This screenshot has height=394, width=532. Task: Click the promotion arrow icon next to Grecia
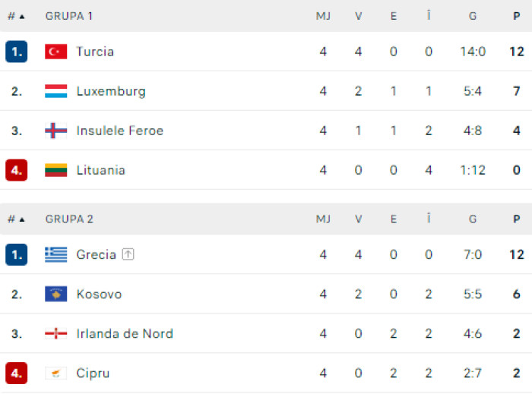coord(128,254)
